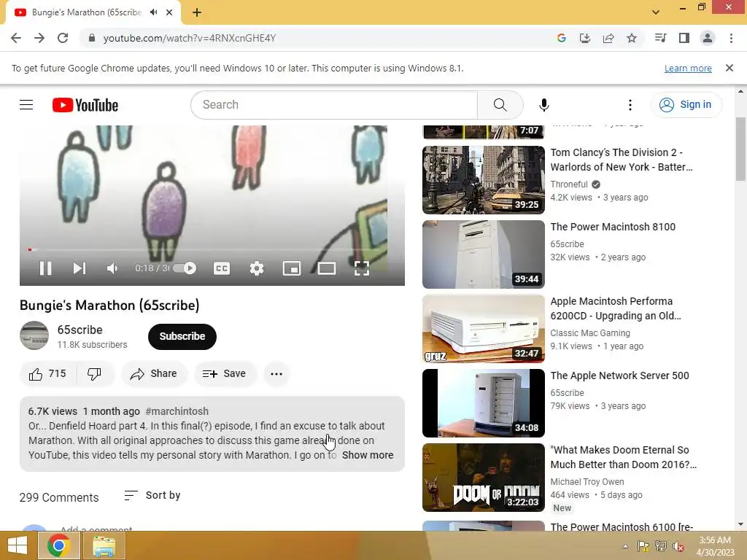
Task: Toggle the autoplay switch in player
Action: pyautogui.click(x=185, y=268)
